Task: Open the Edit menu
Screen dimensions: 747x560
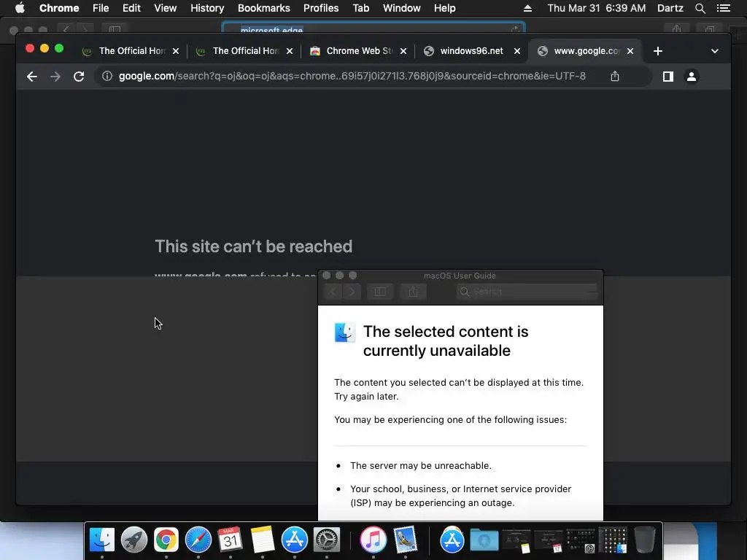Action: click(x=131, y=8)
